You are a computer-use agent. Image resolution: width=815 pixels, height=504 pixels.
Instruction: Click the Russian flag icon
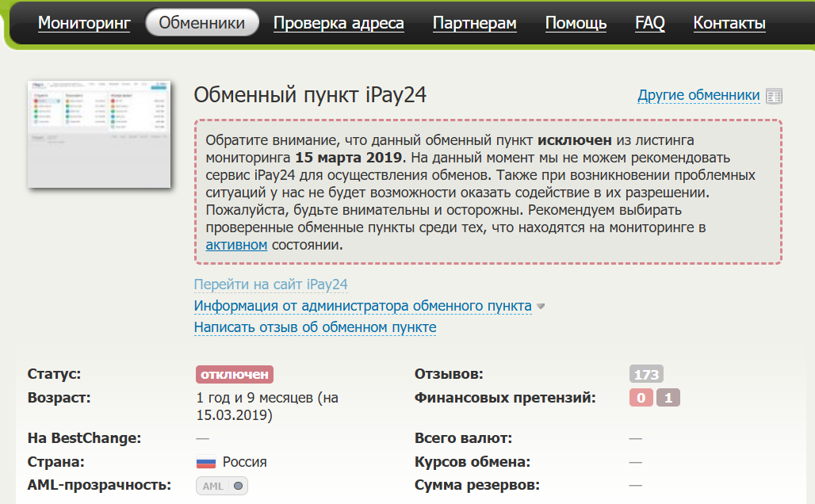(x=206, y=462)
